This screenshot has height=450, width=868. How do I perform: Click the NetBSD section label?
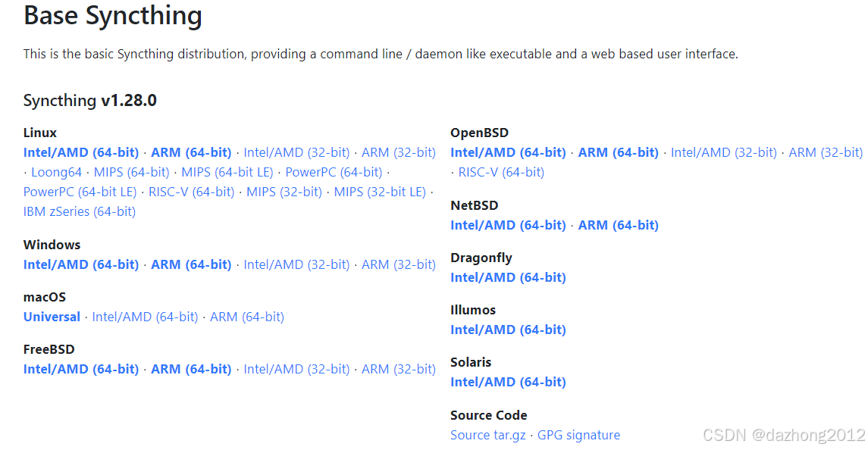[475, 205]
